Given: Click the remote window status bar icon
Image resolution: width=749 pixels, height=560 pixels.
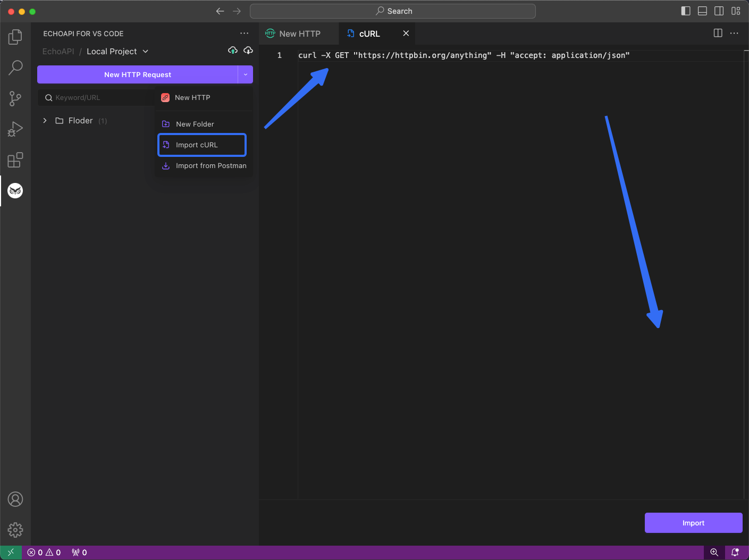Looking at the screenshot, I should 11,553.
